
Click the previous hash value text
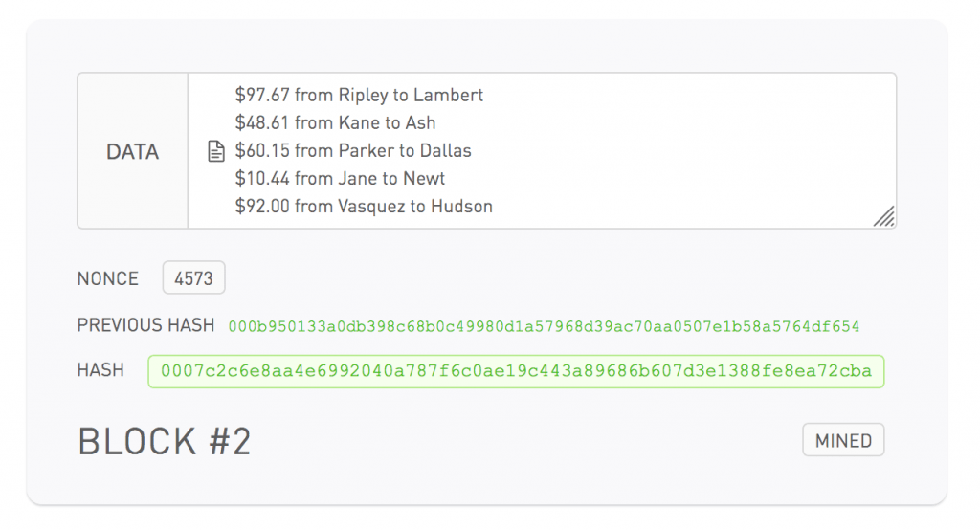(544, 326)
